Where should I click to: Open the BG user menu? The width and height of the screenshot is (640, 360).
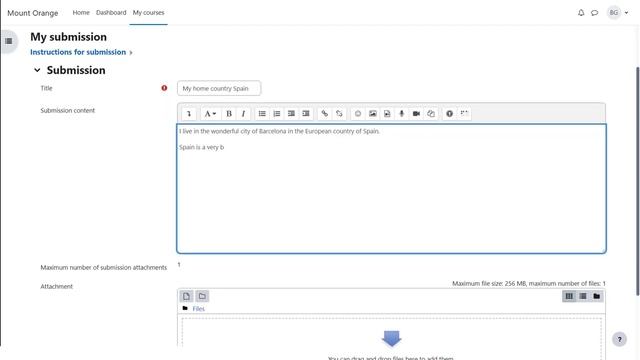click(618, 13)
